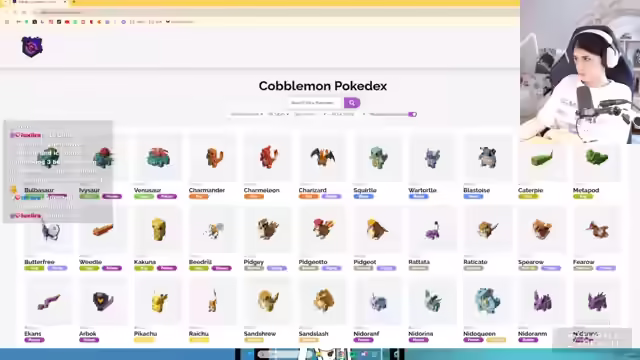The width and height of the screenshot is (640, 360).
Task: Open the Pikachu sprite image
Action: [158, 302]
